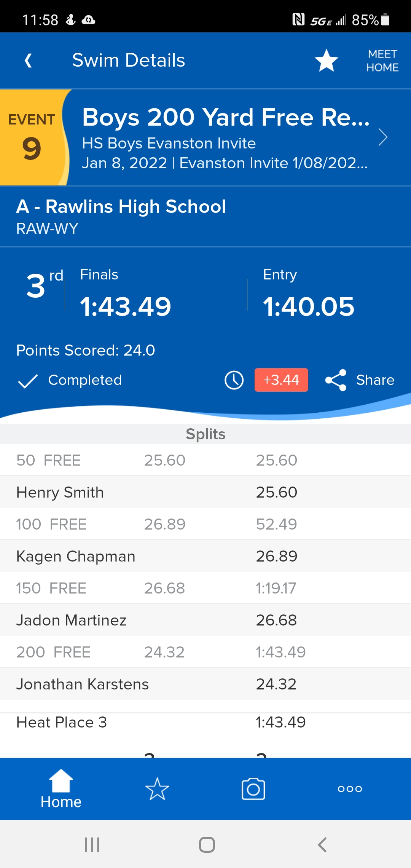
Task: Tap Android recent apps button
Action: point(92,845)
